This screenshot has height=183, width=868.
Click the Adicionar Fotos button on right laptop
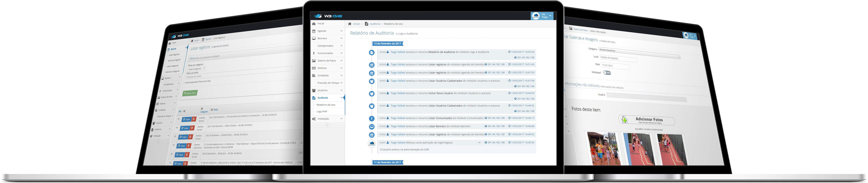click(646, 120)
